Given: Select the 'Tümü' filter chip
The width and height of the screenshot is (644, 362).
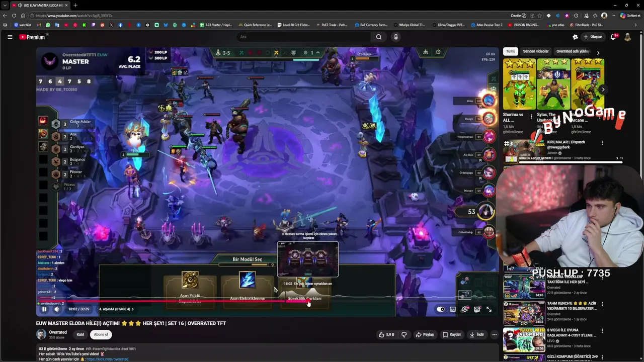Looking at the screenshot, I should 511,51.
